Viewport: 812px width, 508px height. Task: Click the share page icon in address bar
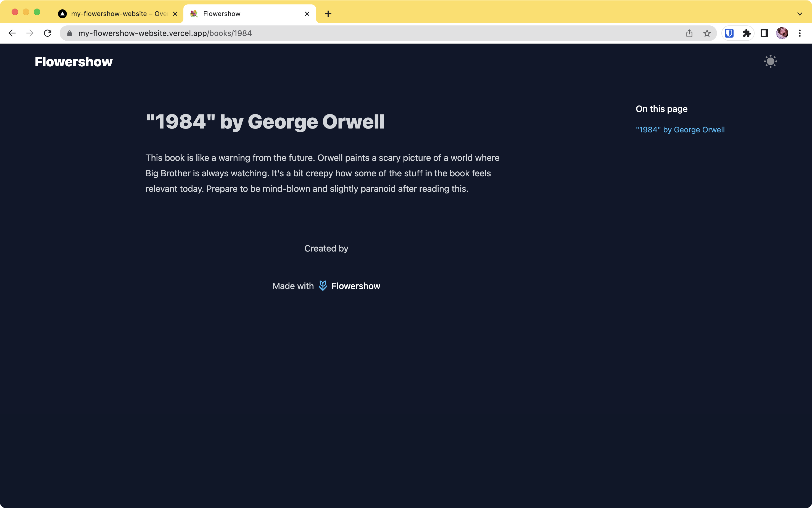pos(689,33)
